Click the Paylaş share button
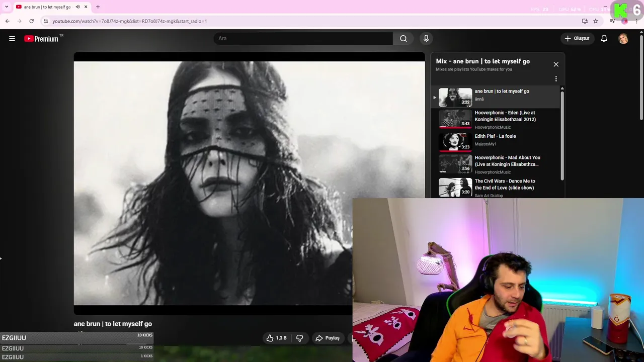 pyautogui.click(x=328, y=338)
